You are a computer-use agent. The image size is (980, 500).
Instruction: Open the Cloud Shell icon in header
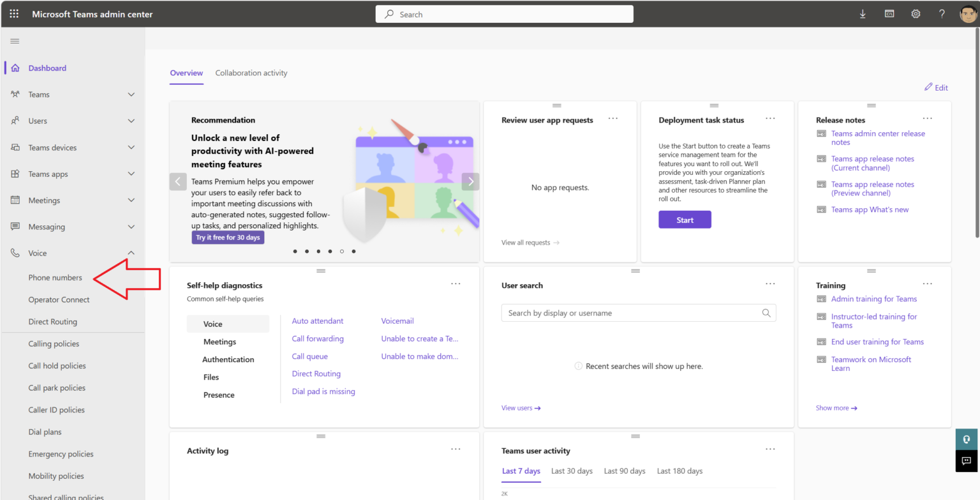point(889,14)
